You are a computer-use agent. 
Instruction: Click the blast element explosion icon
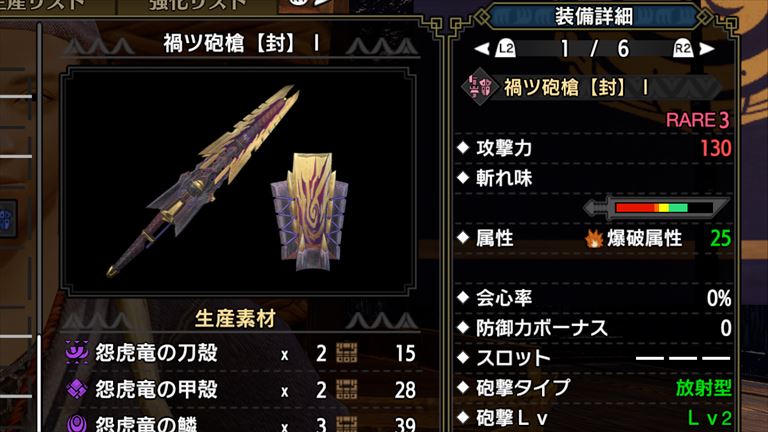[594, 239]
